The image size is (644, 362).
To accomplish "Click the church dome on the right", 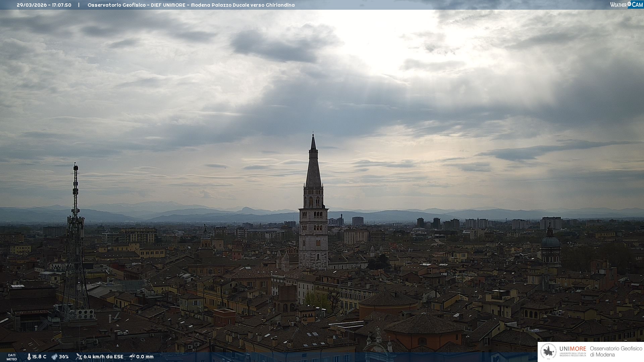I will coord(550,241).
